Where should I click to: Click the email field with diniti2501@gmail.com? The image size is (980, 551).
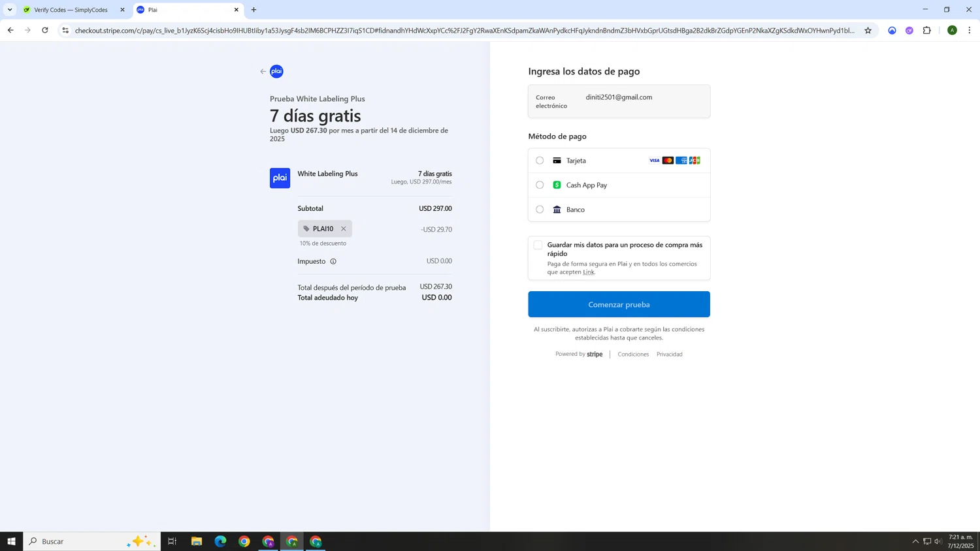(x=619, y=101)
